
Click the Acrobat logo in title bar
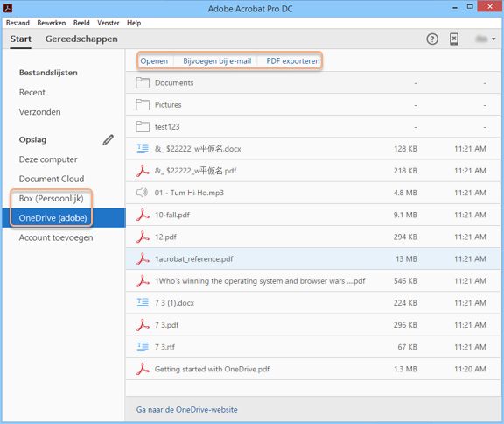pyautogui.click(x=8, y=8)
